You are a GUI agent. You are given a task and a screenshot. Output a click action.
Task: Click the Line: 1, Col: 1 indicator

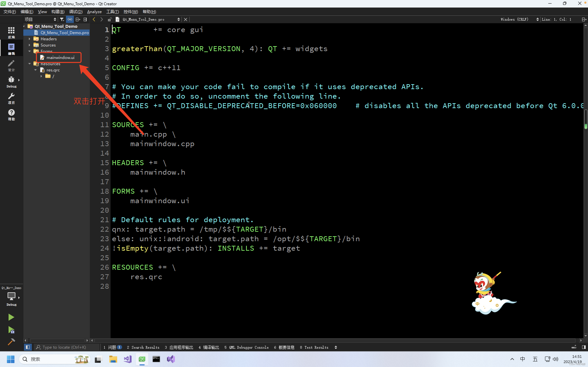point(556,19)
